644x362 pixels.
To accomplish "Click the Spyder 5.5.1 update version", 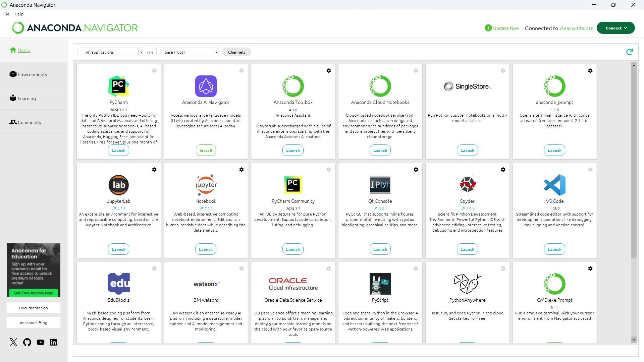I will [x=468, y=209].
